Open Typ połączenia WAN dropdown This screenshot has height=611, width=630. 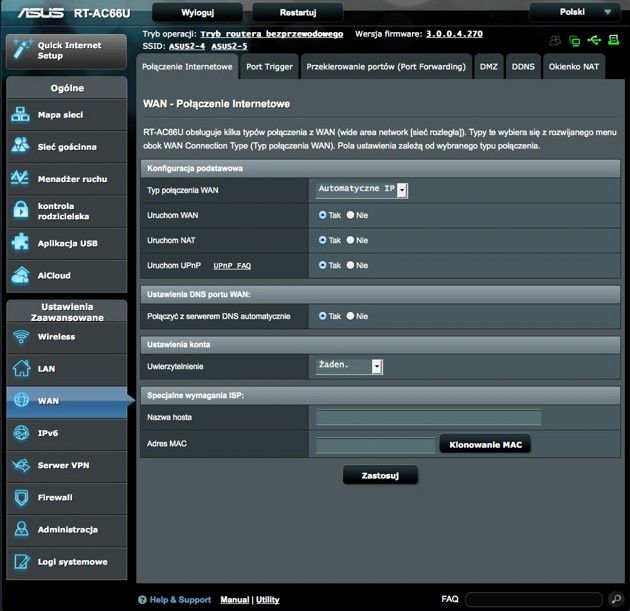click(x=362, y=190)
